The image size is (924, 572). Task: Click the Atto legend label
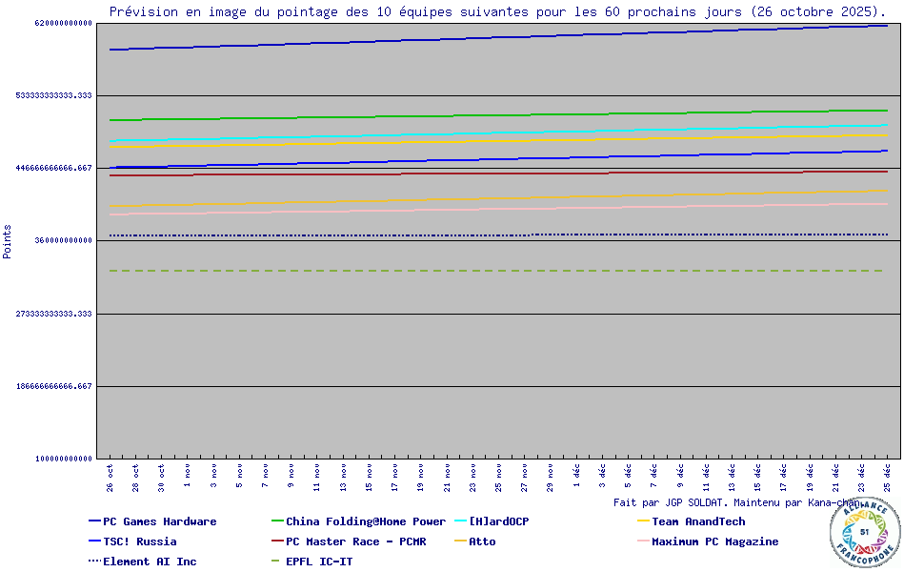[482, 541]
